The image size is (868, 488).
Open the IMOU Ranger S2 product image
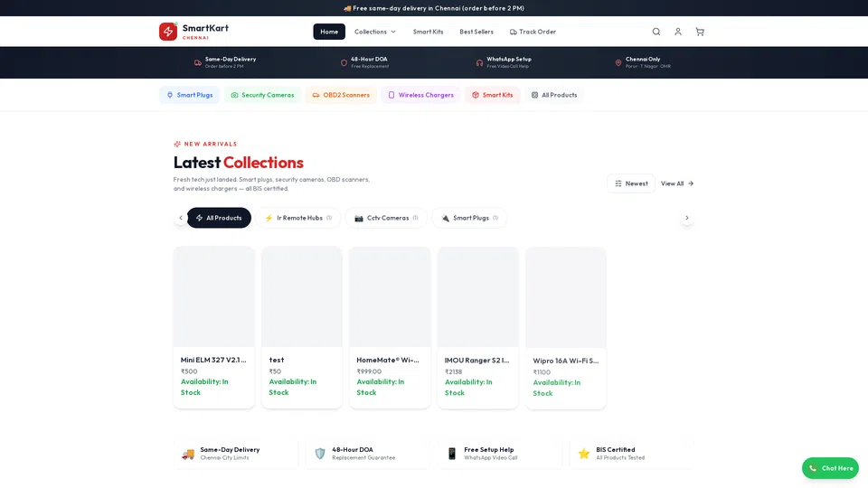pos(477,297)
